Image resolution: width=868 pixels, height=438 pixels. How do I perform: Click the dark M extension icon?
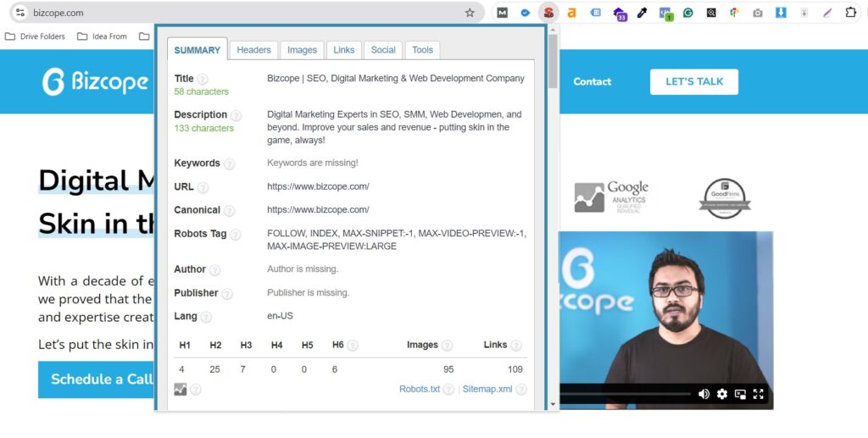(x=502, y=13)
